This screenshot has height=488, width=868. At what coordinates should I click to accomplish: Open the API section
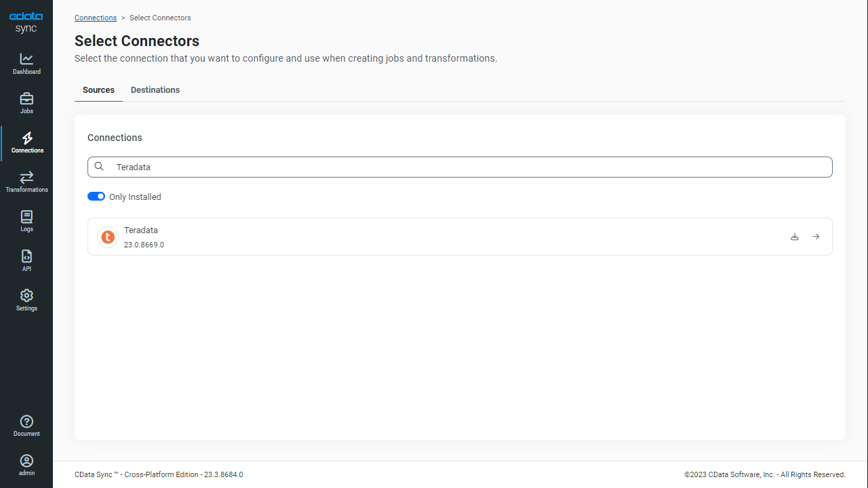tap(26, 261)
